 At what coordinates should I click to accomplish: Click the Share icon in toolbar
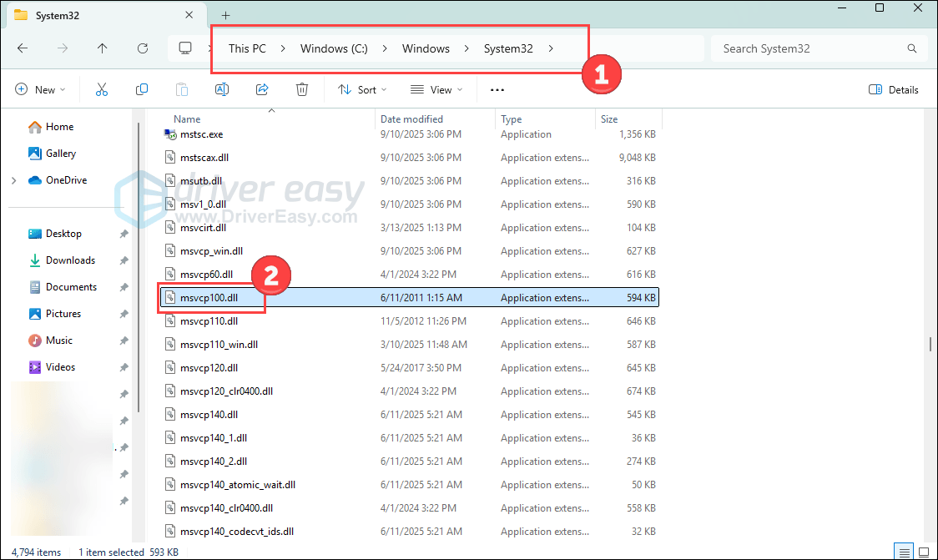[262, 89]
